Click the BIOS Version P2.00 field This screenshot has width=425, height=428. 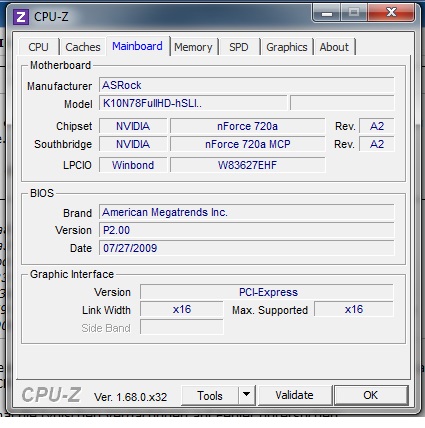coord(246,230)
